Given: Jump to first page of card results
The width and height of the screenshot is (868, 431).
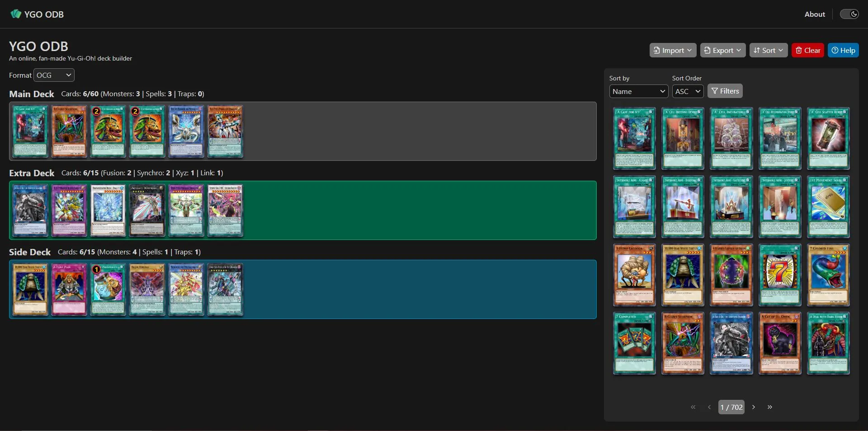Looking at the screenshot, I should point(693,407).
